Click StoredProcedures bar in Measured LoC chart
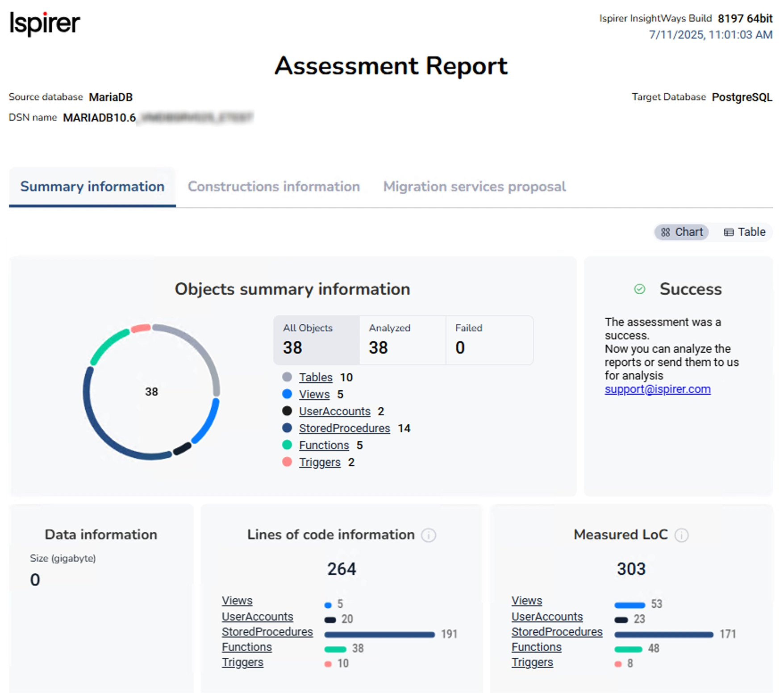Screen dimensions: 784x693 point(663,635)
